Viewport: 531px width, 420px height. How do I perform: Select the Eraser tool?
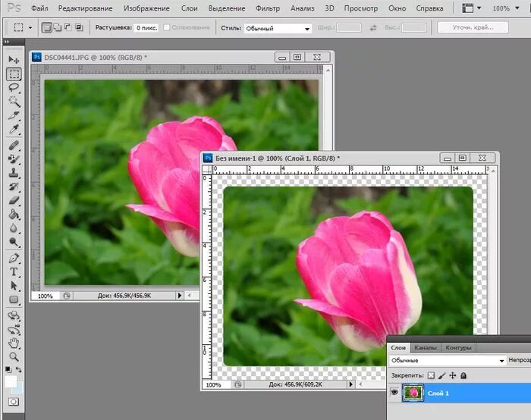tap(14, 200)
